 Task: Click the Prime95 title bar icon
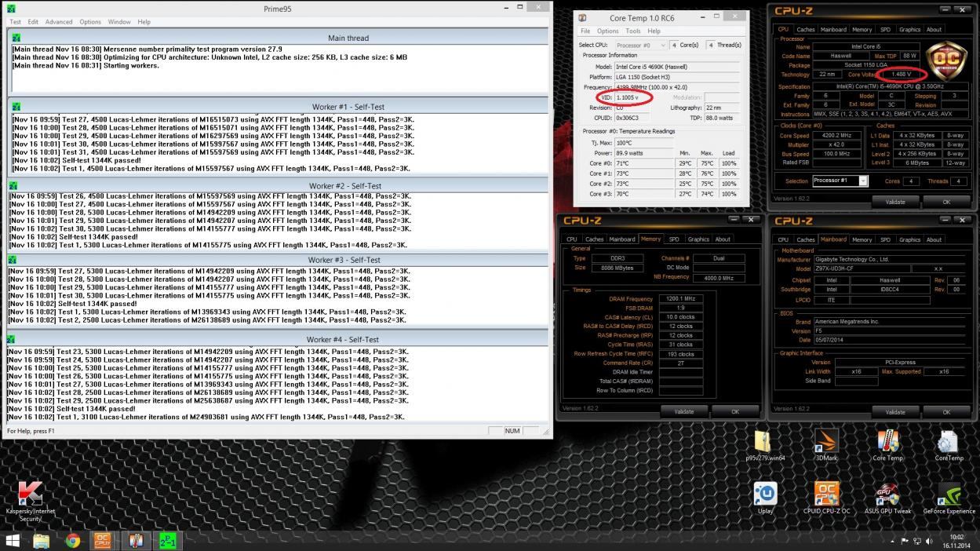tap(11, 9)
